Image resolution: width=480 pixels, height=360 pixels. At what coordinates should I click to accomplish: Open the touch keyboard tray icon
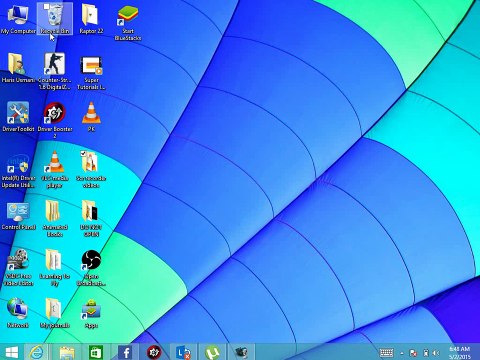pyautogui.click(x=386, y=353)
